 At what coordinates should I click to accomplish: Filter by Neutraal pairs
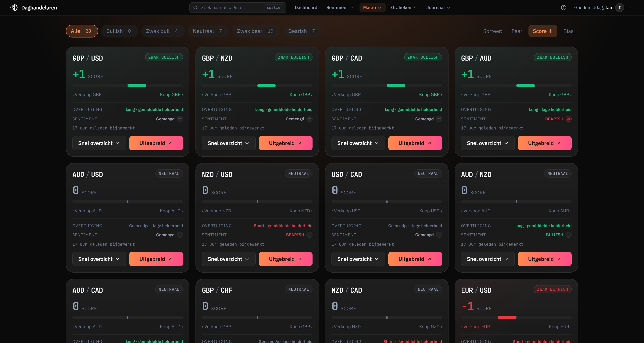pyautogui.click(x=208, y=31)
